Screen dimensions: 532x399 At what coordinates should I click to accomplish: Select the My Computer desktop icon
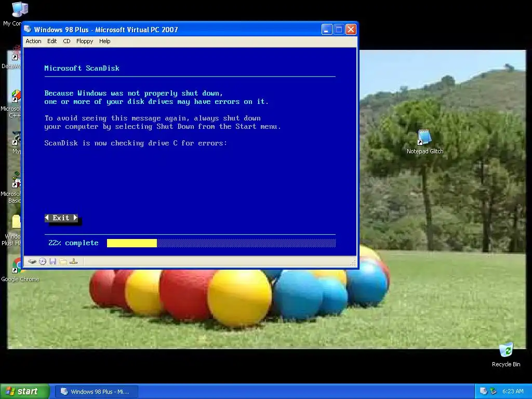pyautogui.click(x=14, y=14)
